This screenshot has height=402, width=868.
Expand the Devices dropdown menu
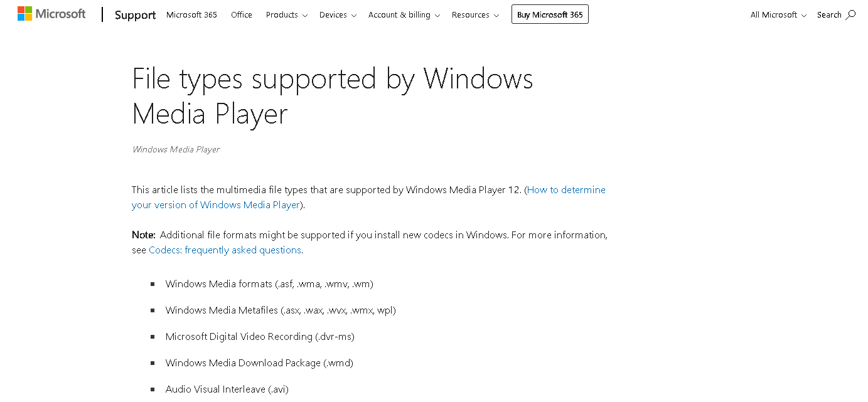[x=338, y=14]
